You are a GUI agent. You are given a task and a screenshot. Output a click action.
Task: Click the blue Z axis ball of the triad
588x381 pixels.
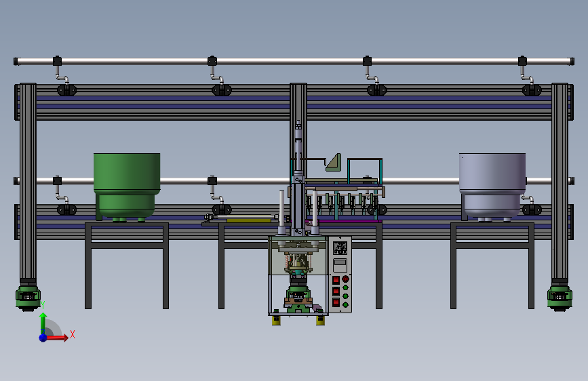(43, 338)
